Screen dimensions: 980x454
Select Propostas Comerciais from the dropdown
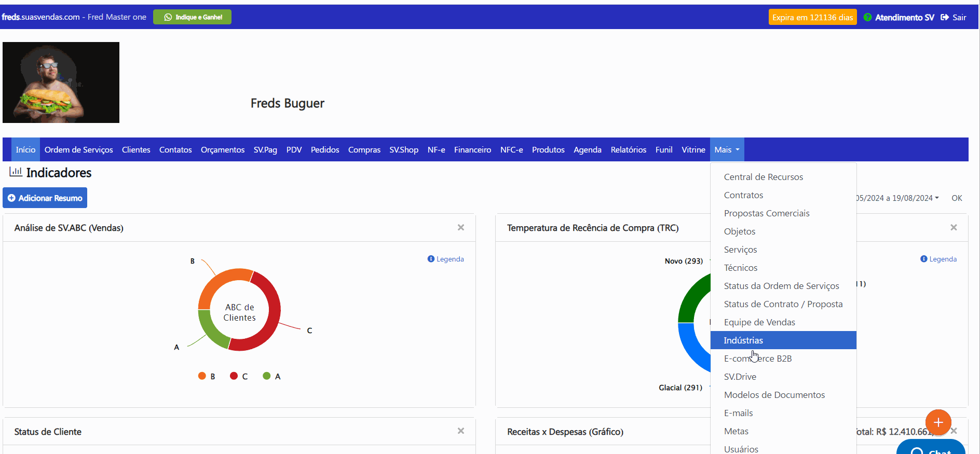pos(783,213)
